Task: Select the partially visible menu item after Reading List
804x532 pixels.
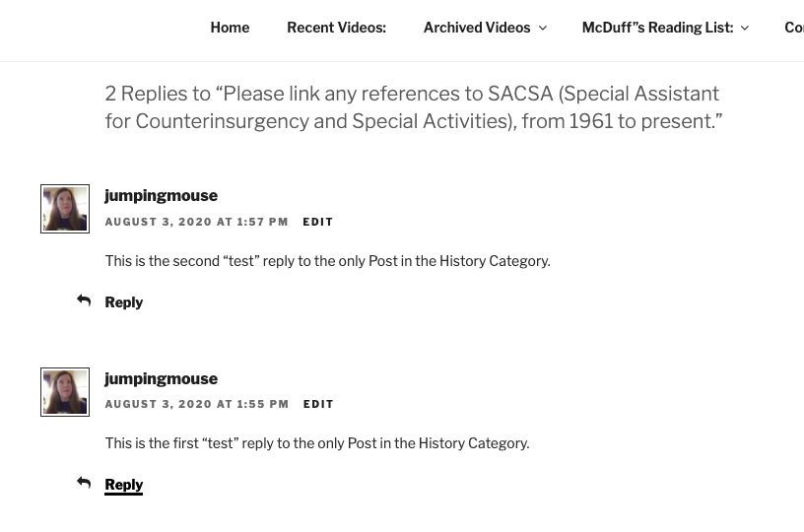Action: [794, 28]
